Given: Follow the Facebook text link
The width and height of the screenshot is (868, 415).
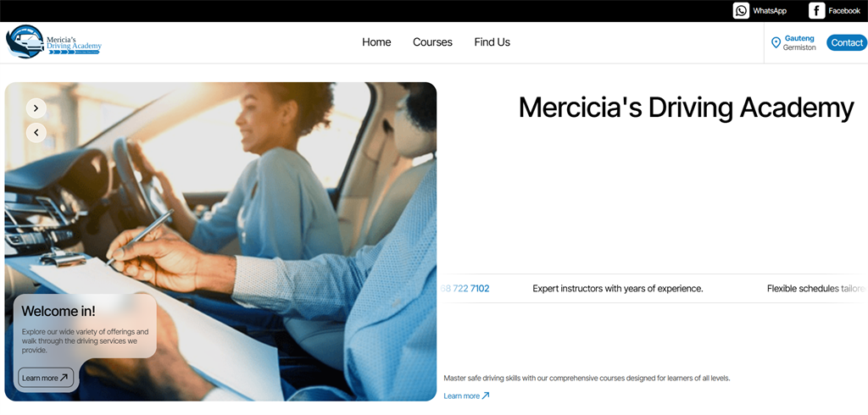Looking at the screenshot, I should (844, 10).
